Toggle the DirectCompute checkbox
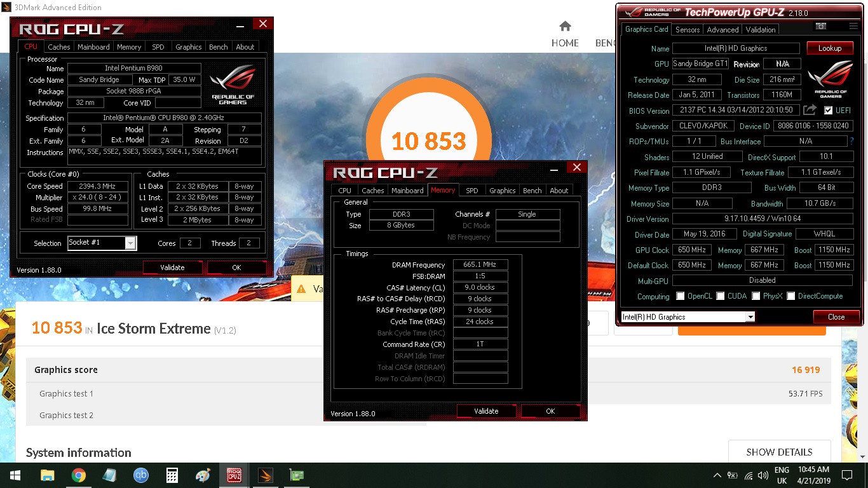 (x=791, y=296)
